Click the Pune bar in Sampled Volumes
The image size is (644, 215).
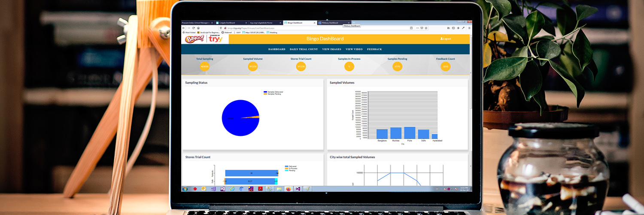(x=410, y=133)
